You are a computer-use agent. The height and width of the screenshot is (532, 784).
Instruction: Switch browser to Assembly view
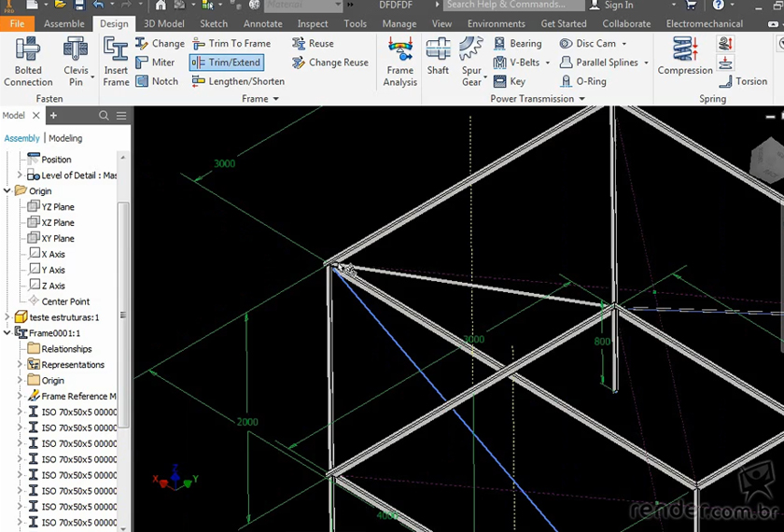(x=22, y=138)
